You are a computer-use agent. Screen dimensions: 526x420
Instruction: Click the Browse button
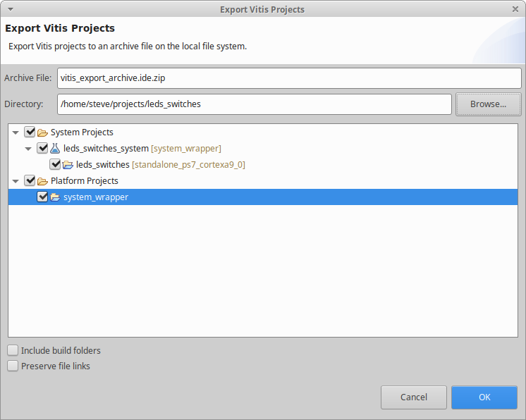pyautogui.click(x=488, y=104)
